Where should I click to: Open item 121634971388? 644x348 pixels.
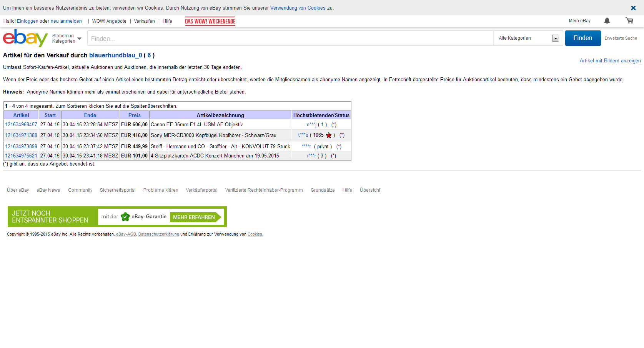(x=21, y=136)
